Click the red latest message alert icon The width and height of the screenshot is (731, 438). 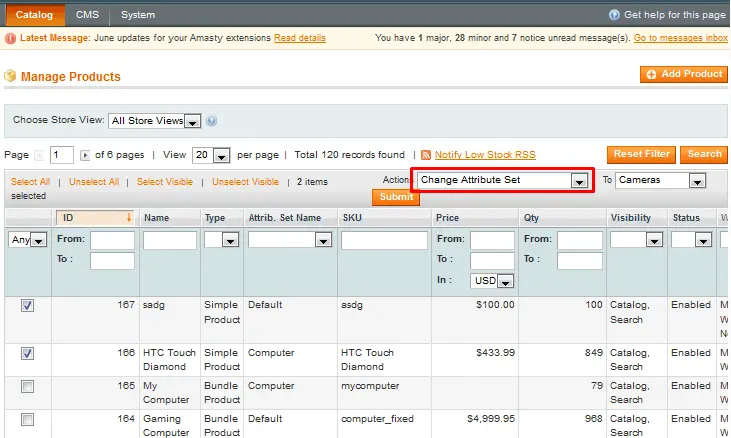coord(10,38)
